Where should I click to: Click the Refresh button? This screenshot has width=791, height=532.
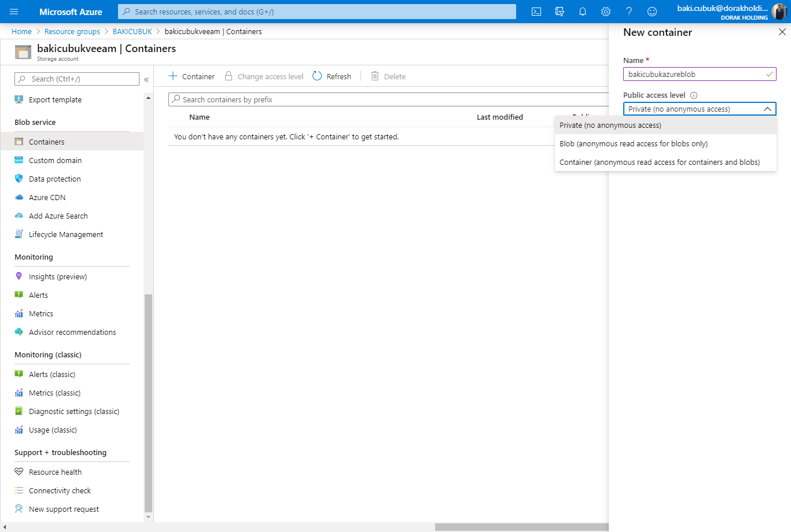332,76
